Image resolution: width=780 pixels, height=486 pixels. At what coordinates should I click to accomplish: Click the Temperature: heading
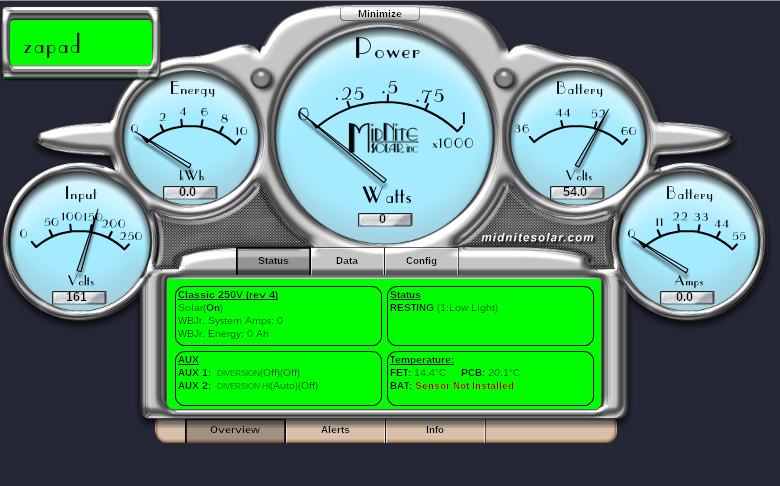(422, 360)
